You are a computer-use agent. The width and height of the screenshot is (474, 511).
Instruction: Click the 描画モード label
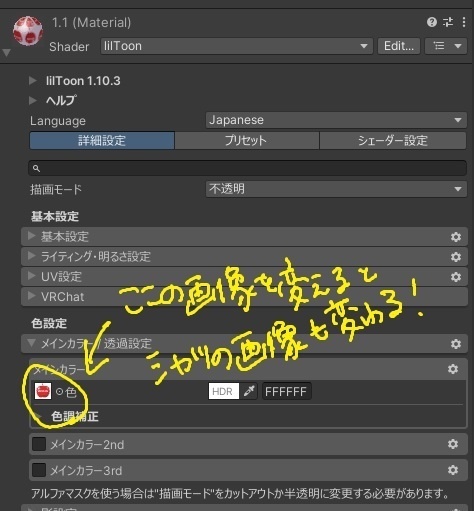[56, 189]
